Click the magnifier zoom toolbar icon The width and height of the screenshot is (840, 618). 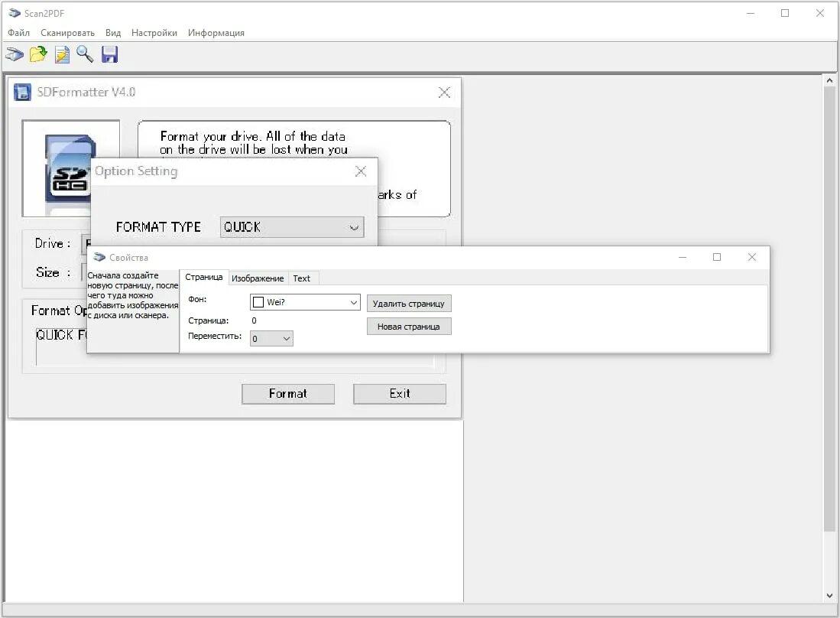[85, 54]
